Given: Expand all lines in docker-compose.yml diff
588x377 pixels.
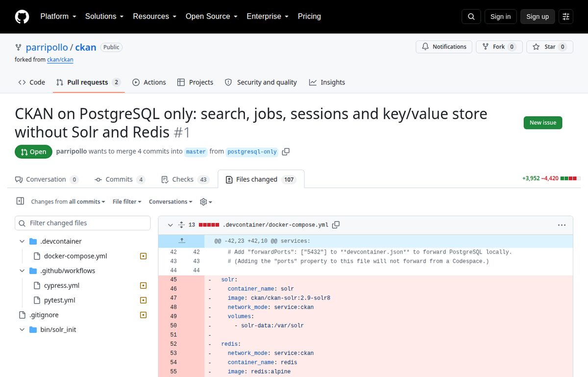Looking at the screenshot, I should [x=181, y=225].
